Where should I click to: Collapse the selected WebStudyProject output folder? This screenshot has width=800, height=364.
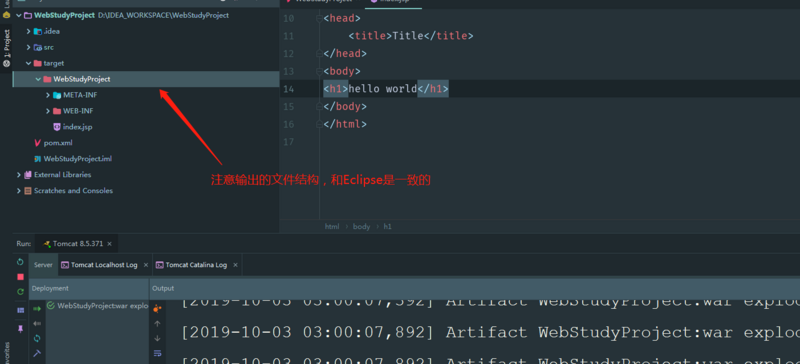click(x=38, y=79)
